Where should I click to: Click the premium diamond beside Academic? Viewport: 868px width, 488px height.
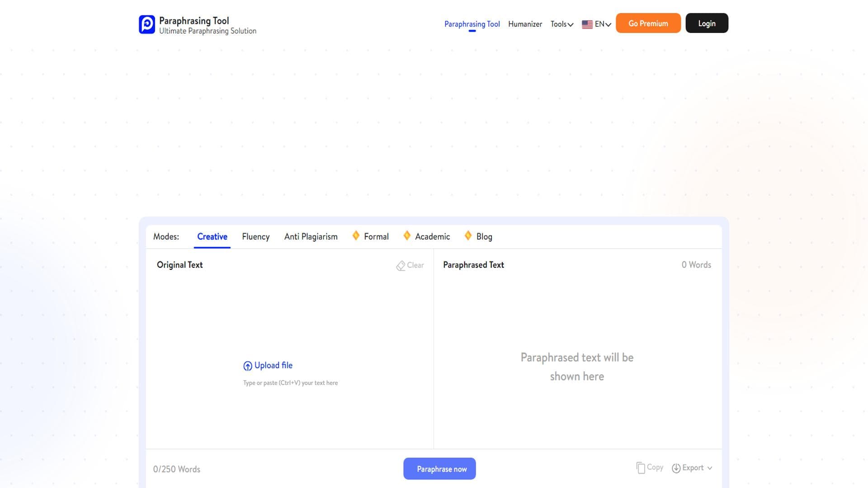407,235
